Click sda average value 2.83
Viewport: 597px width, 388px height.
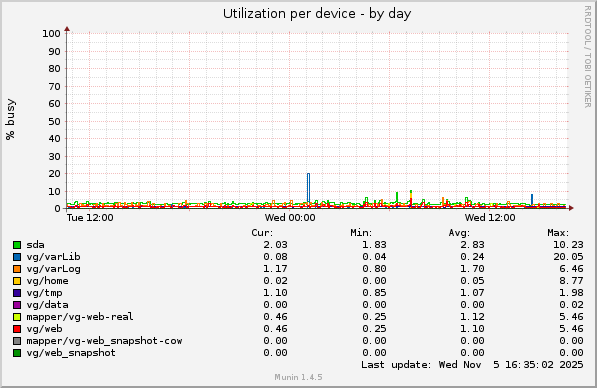click(x=472, y=245)
